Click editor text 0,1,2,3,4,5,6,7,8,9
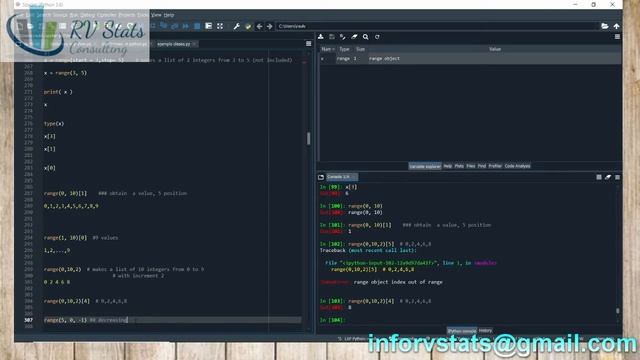The image size is (640, 360). tap(71, 206)
